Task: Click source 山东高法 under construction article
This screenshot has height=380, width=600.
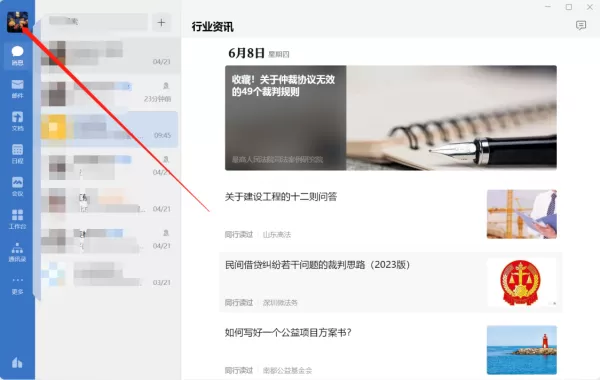Action: pos(277,235)
